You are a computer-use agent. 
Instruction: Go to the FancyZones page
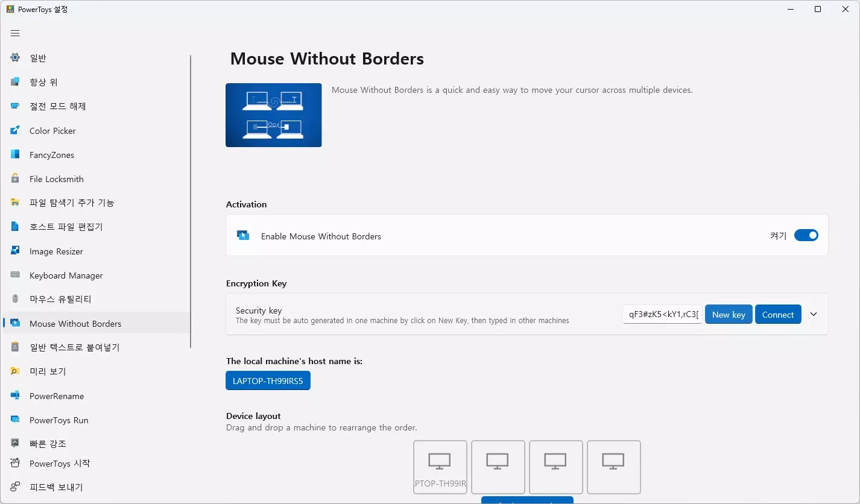(96, 154)
